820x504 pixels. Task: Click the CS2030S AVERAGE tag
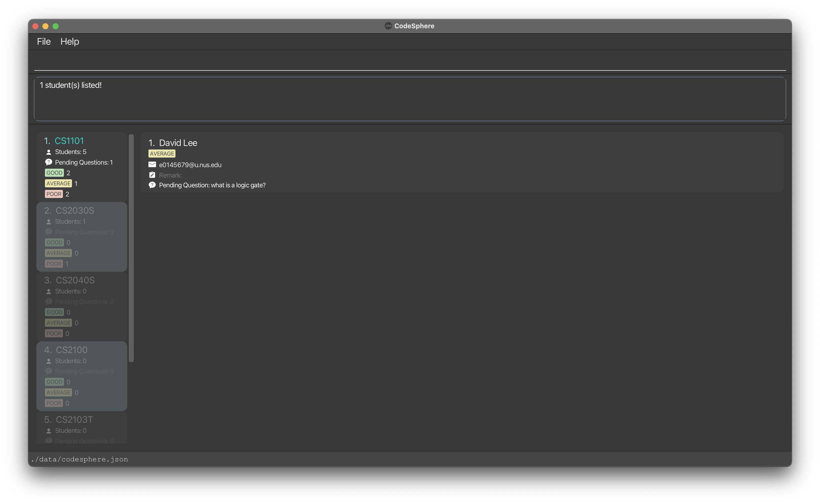[58, 253]
